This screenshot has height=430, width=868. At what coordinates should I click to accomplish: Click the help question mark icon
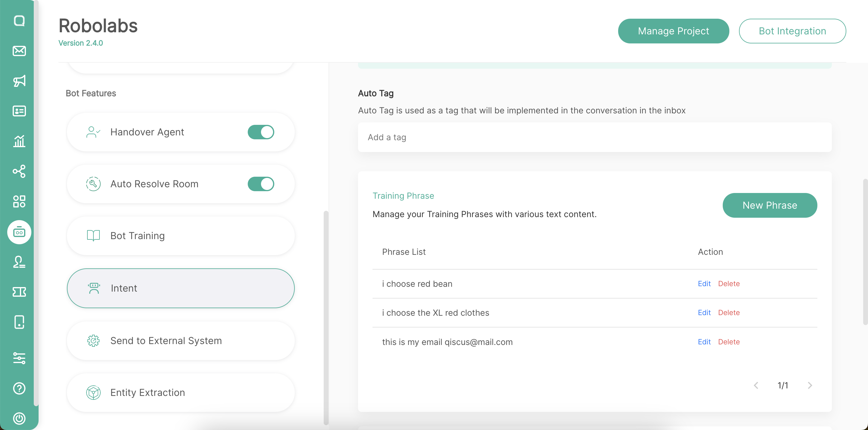(x=19, y=388)
